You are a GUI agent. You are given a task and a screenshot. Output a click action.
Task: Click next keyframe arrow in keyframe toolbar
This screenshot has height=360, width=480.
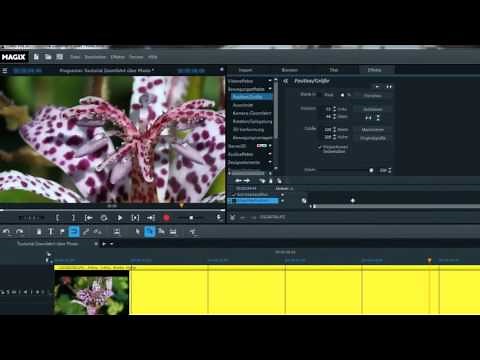[x=247, y=181]
